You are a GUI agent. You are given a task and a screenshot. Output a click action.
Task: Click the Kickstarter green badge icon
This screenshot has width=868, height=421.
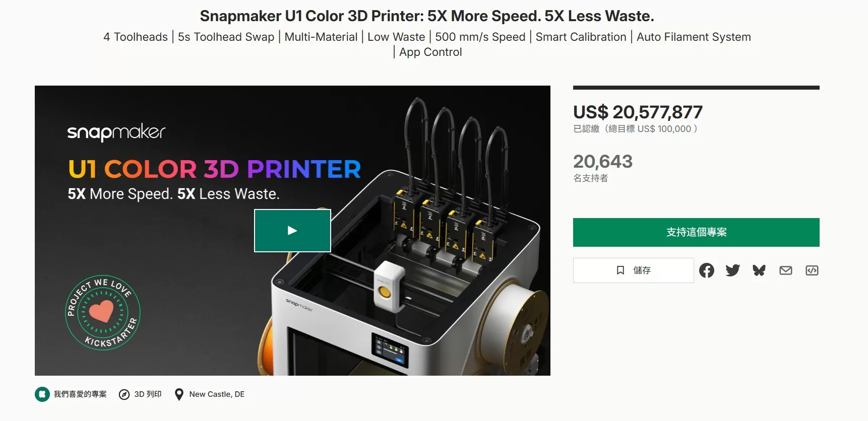coord(42,394)
